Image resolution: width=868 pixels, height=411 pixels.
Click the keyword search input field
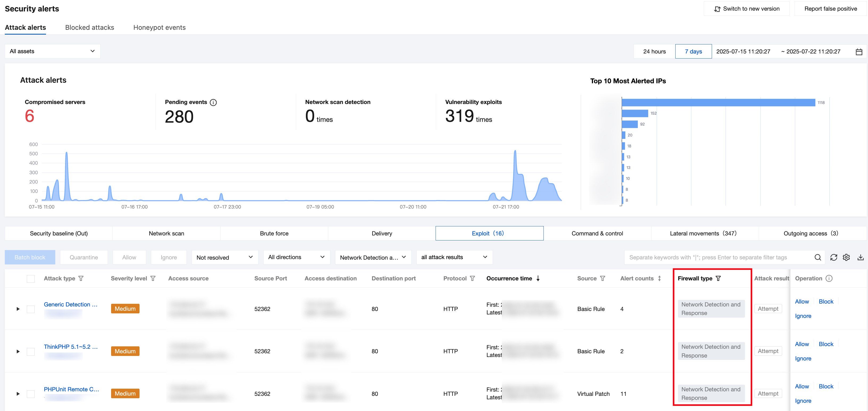[718, 257]
